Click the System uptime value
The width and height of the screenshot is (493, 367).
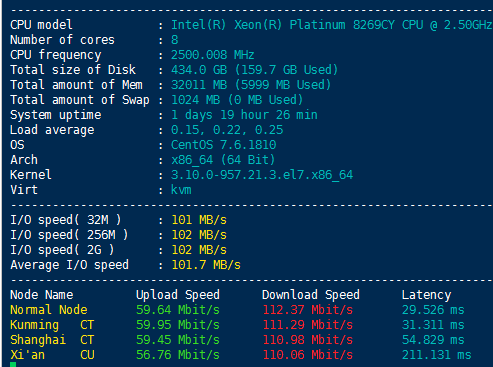coord(244,115)
